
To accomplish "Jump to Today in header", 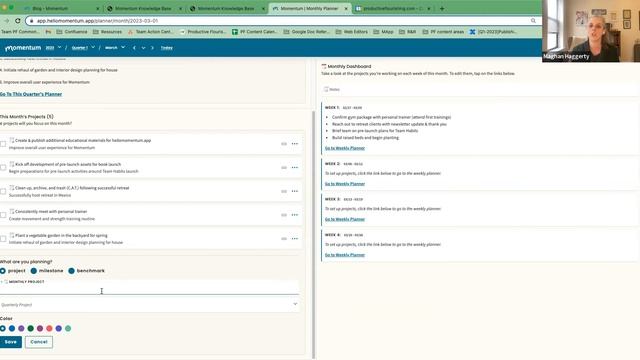I will pyautogui.click(x=167, y=48).
